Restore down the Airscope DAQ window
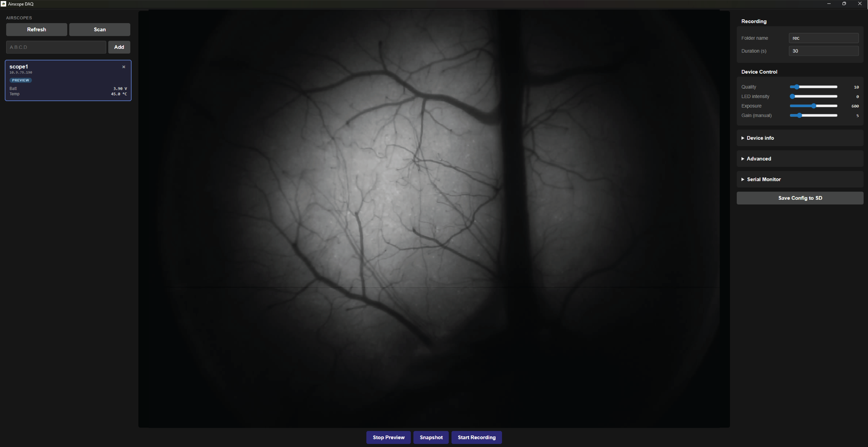 (x=844, y=4)
